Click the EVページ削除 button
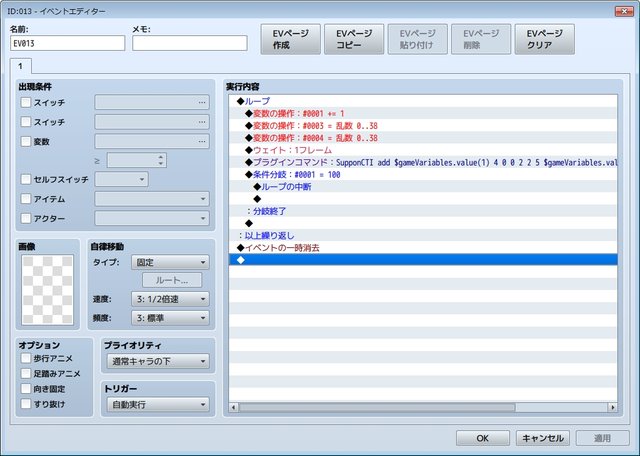This screenshot has width=640, height=456. pyautogui.click(x=481, y=39)
